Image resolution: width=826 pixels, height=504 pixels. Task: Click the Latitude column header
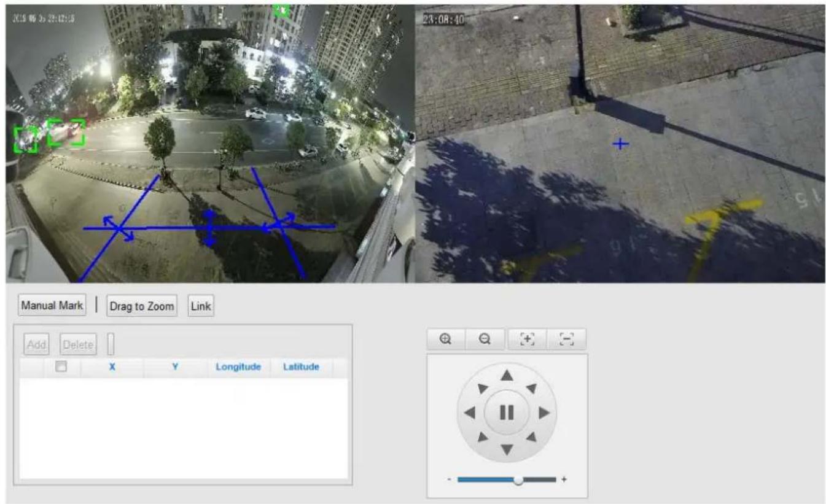301,367
